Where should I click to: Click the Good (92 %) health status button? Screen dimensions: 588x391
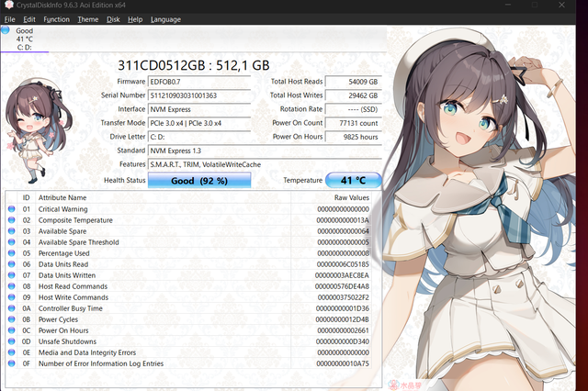(199, 181)
